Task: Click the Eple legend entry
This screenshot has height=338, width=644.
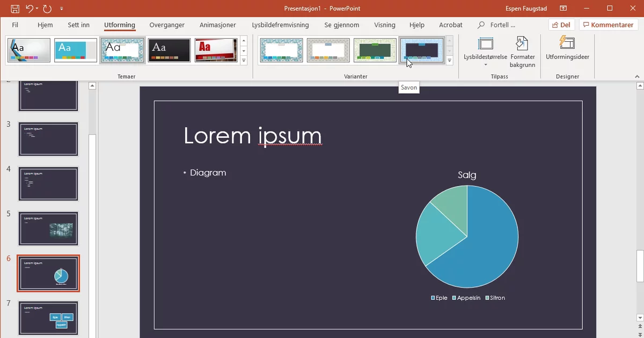Action: click(x=439, y=298)
